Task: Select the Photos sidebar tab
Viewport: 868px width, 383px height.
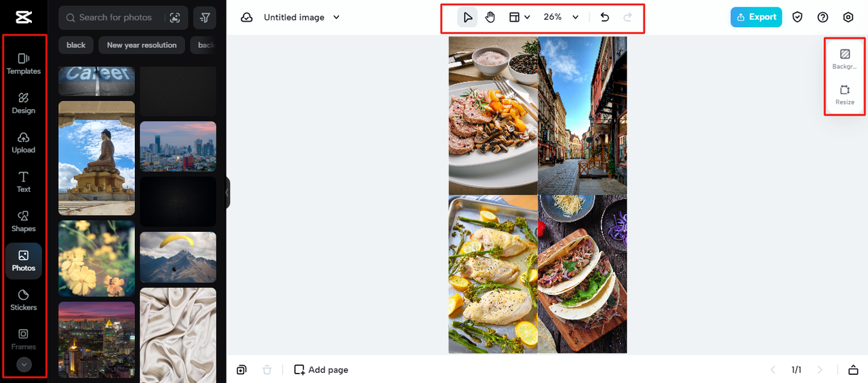Action: 24,261
